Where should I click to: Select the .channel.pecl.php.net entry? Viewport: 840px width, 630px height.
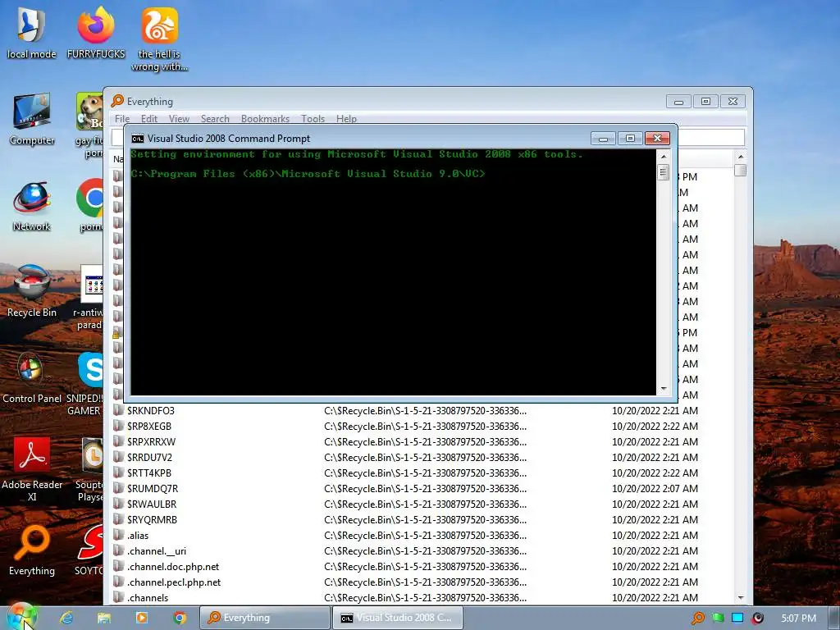coord(174,582)
